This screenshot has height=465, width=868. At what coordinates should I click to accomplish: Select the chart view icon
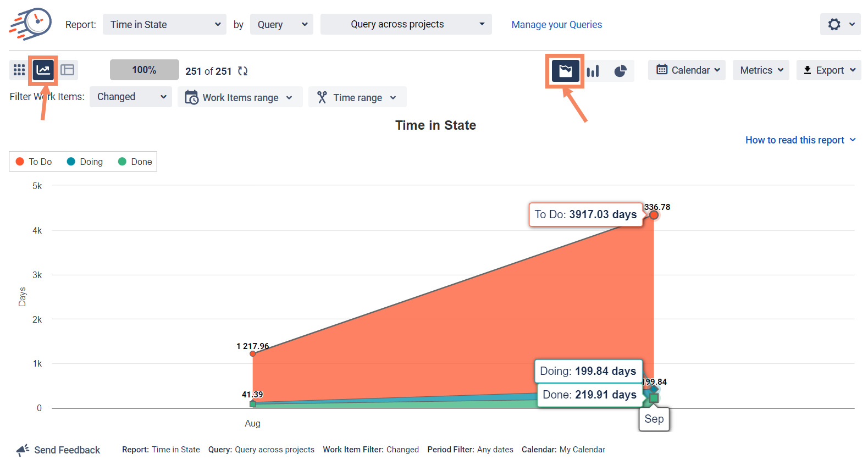43,70
